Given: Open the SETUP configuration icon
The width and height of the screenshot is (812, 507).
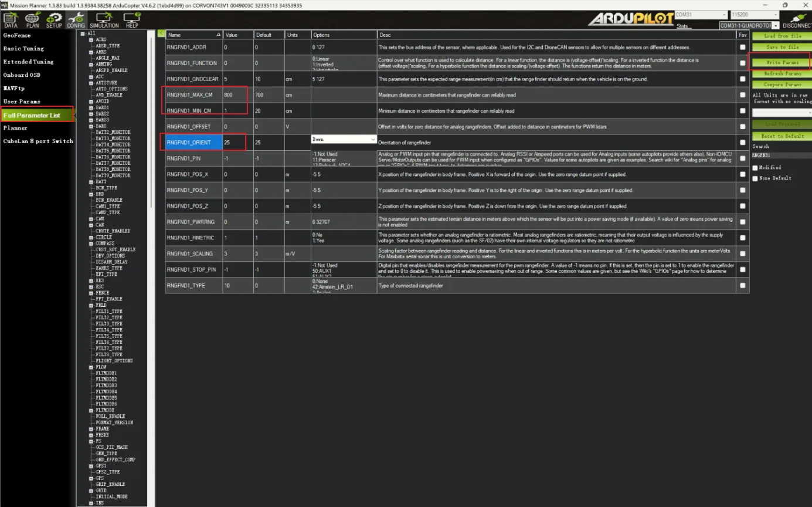Looking at the screenshot, I should pos(54,21).
